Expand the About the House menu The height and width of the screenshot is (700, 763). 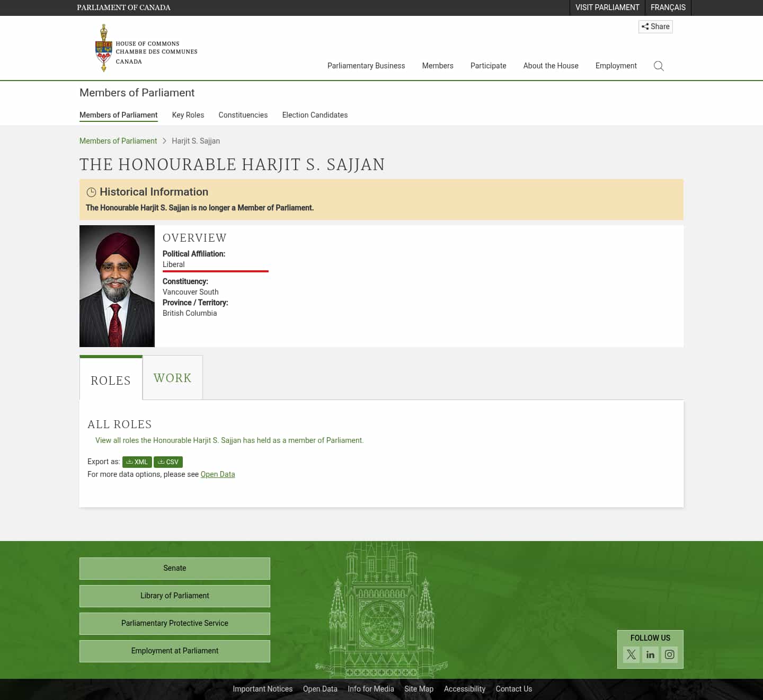(x=551, y=66)
